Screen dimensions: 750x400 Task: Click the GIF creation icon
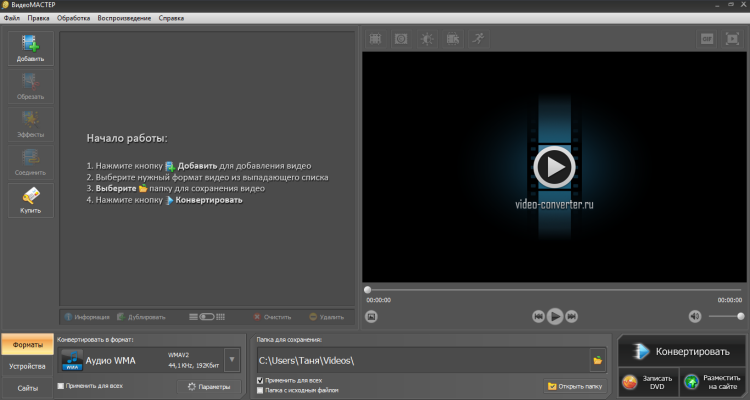[707, 39]
